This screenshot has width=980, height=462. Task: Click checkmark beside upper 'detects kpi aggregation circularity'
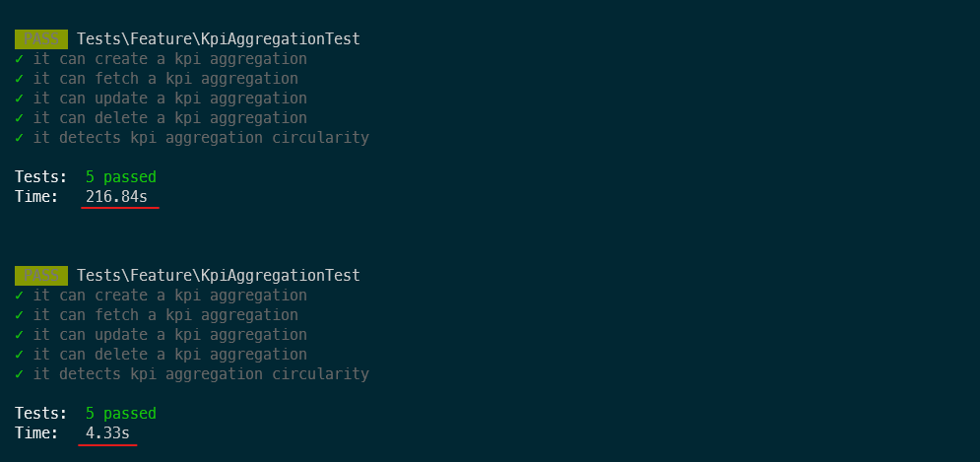click(20, 138)
